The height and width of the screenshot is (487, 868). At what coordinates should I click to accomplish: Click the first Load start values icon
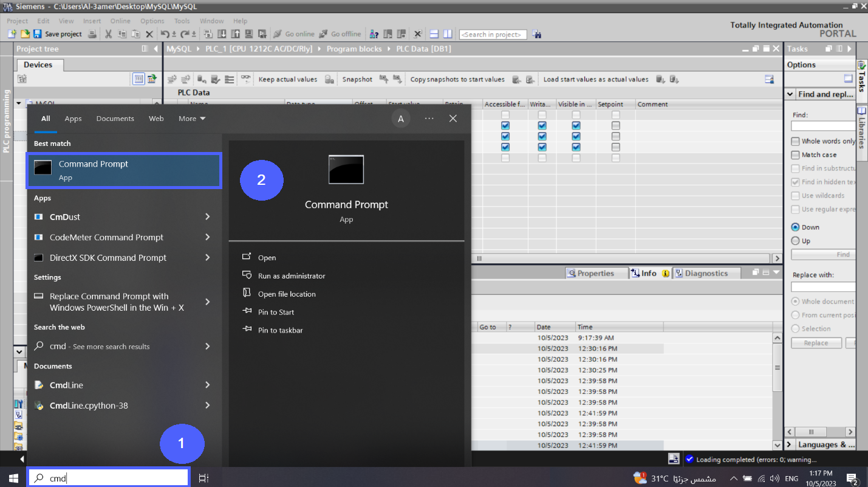coord(661,79)
